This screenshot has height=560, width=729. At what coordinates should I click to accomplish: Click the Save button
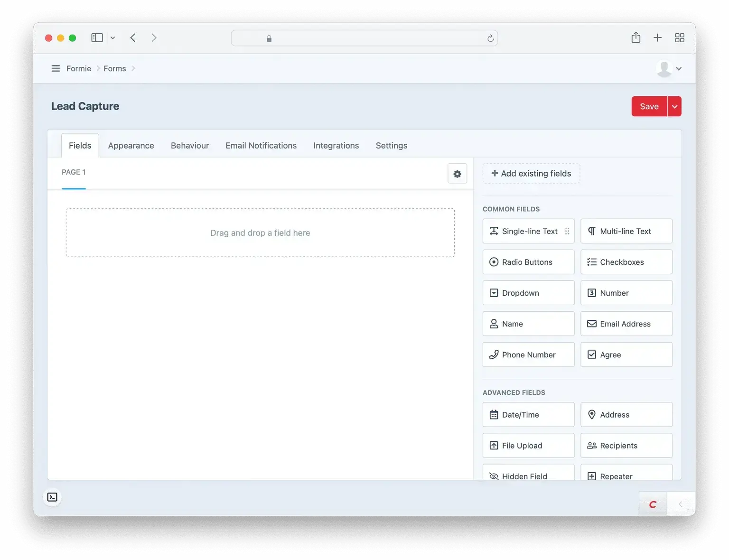click(649, 106)
